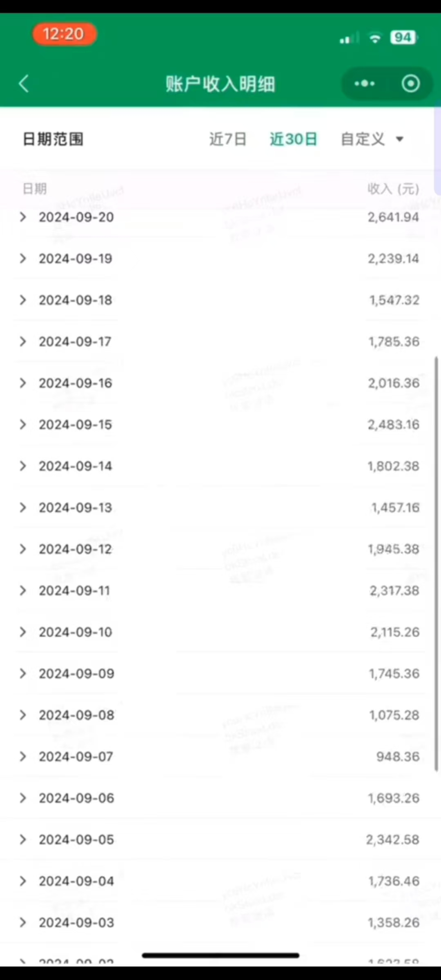Select the 近7日 range tab
The image size is (441, 980).
[228, 139]
